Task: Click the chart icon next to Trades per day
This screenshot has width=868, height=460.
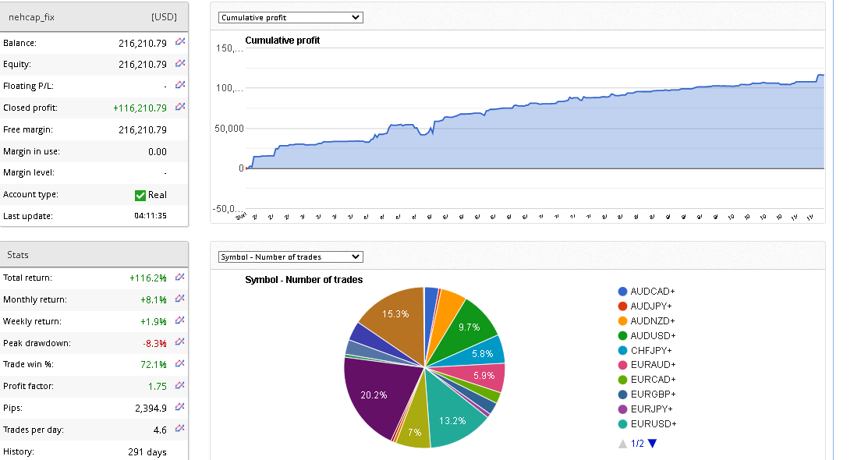Action: [180, 428]
